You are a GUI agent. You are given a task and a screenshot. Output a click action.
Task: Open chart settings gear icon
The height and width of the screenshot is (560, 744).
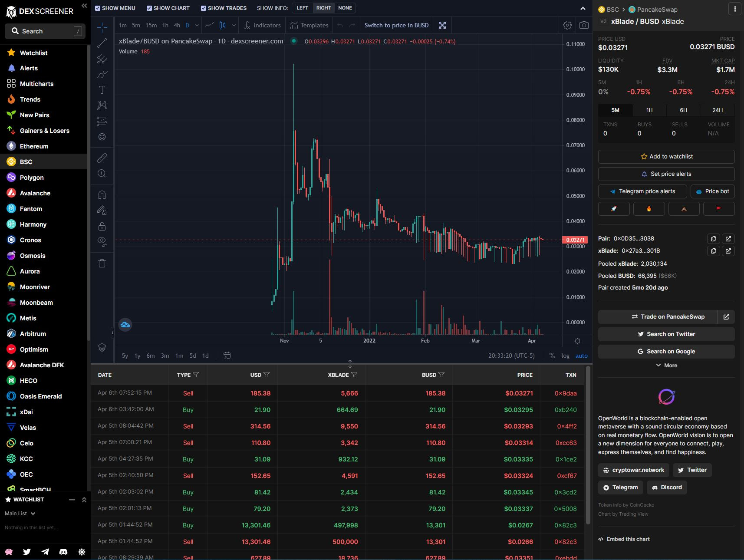pyautogui.click(x=567, y=25)
